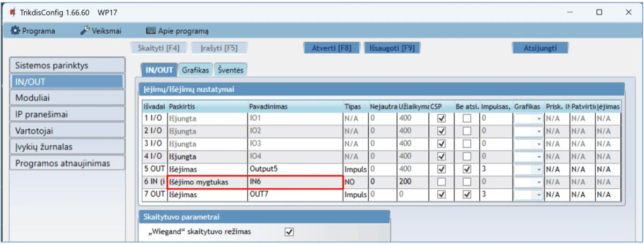Click the Atverti [F8] button
Screen dimensions: 644x244
(332, 48)
